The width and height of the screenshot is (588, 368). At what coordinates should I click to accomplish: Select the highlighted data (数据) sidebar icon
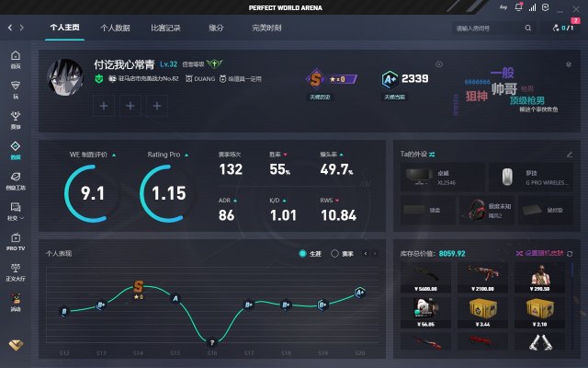(16, 150)
